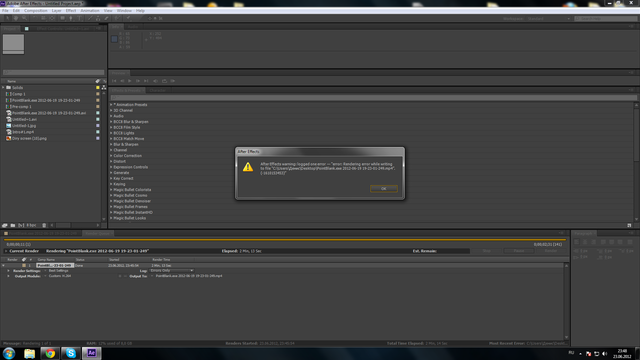Select the Clone Stamp tool
The image size is (640, 360).
pos(98,18)
